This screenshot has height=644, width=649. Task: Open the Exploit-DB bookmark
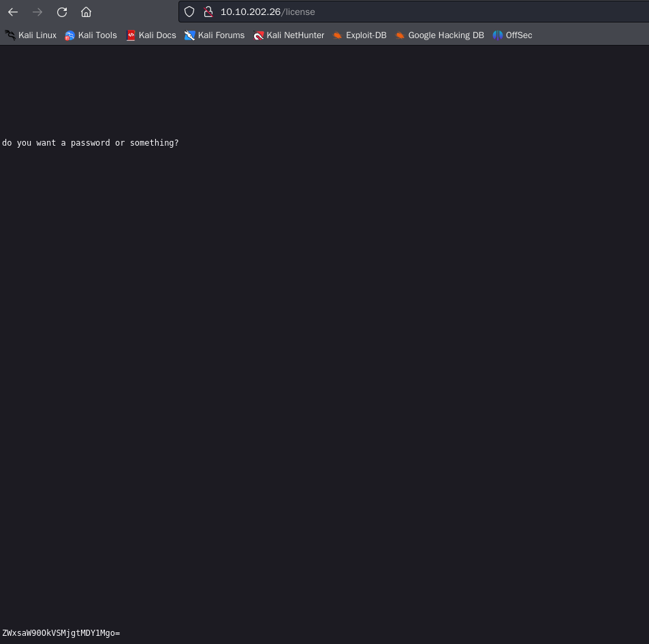coord(360,35)
